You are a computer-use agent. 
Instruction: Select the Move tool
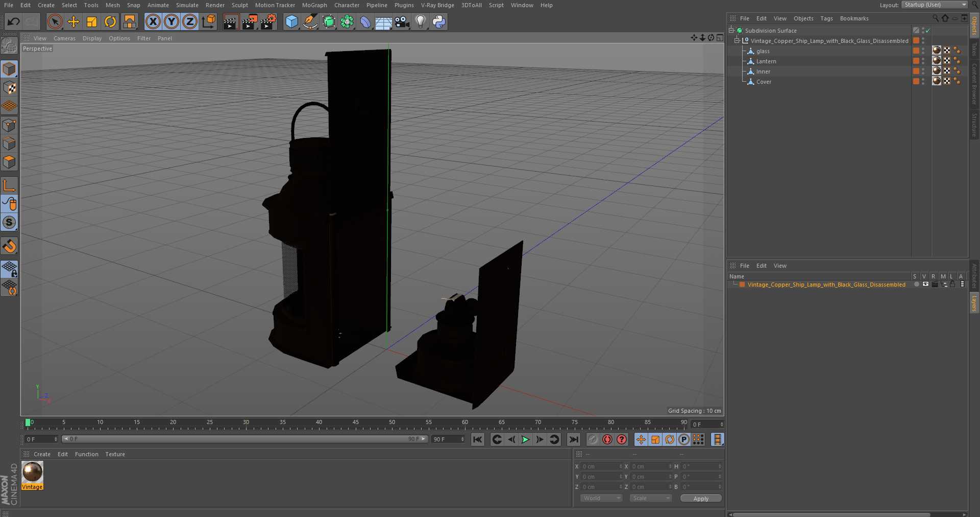[x=73, y=21]
